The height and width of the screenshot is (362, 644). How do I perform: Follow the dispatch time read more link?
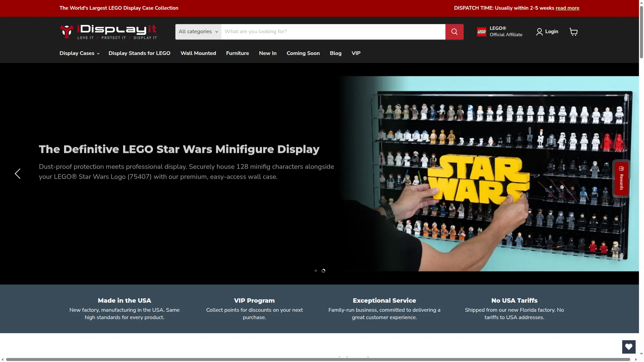[568, 8]
